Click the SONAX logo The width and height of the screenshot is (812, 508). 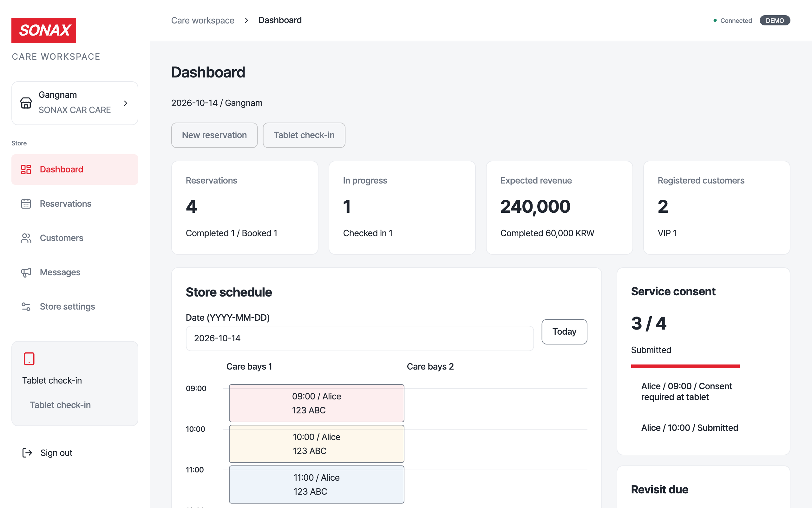click(x=44, y=30)
